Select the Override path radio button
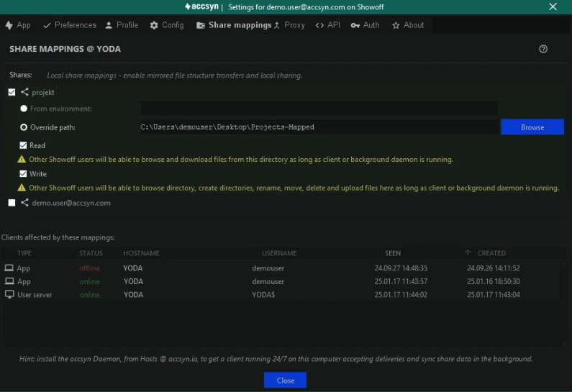572x392 pixels. click(24, 127)
